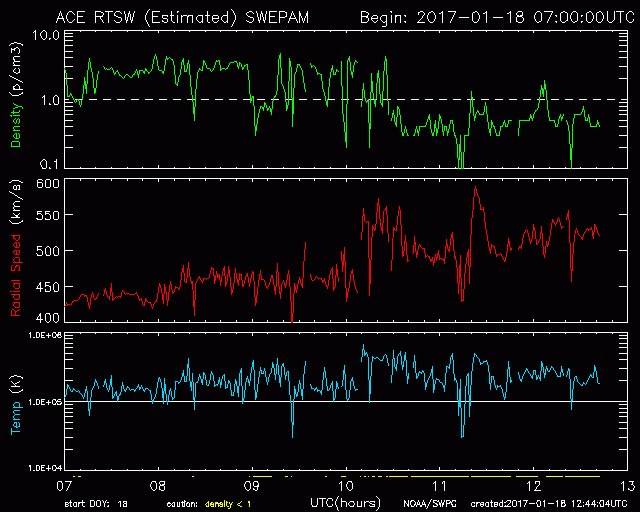Click the 'NOAA/SWPC' credit text

pyautogui.click(x=430, y=504)
